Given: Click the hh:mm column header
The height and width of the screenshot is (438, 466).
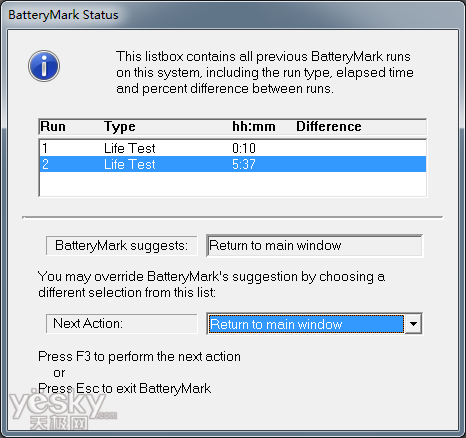Looking at the screenshot, I should coord(254,127).
